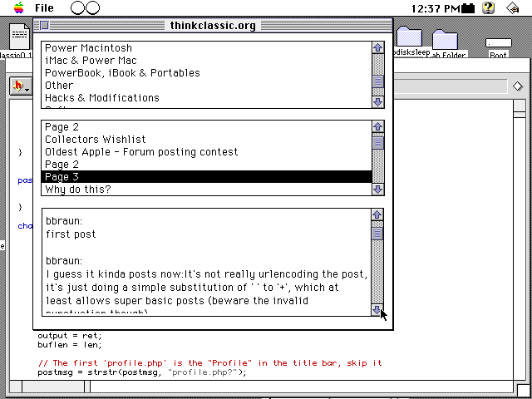The width and height of the screenshot is (532, 399).
Task: Click the posts pane scrollbar thumb
Action: pos(377,234)
